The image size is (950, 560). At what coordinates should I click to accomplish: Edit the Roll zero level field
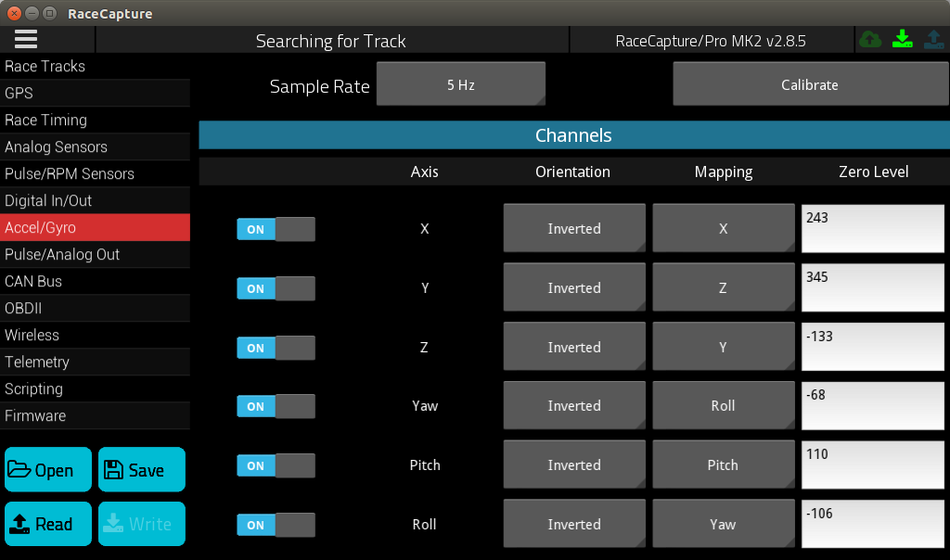(872, 524)
